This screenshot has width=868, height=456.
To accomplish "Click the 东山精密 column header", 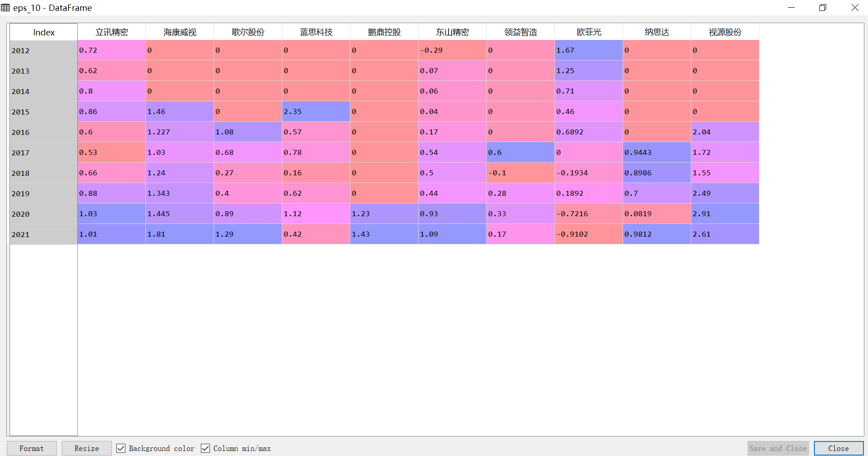I will (x=453, y=32).
